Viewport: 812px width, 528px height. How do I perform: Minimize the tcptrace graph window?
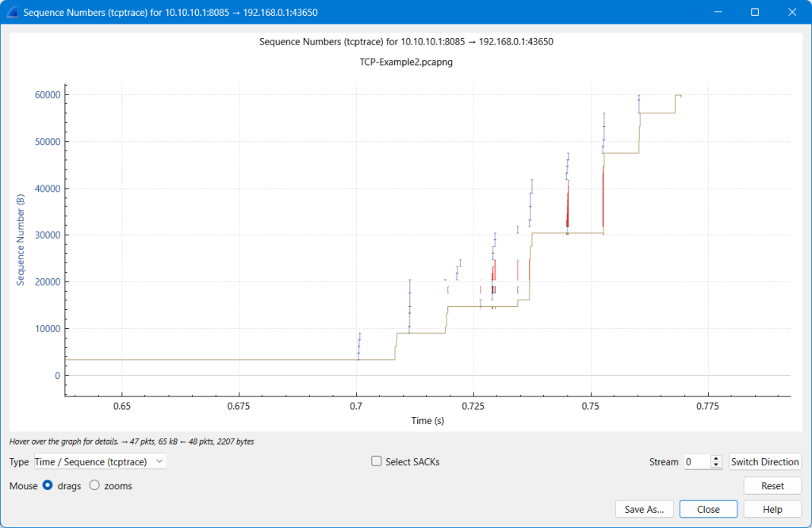pyautogui.click(x=718, y=13)
